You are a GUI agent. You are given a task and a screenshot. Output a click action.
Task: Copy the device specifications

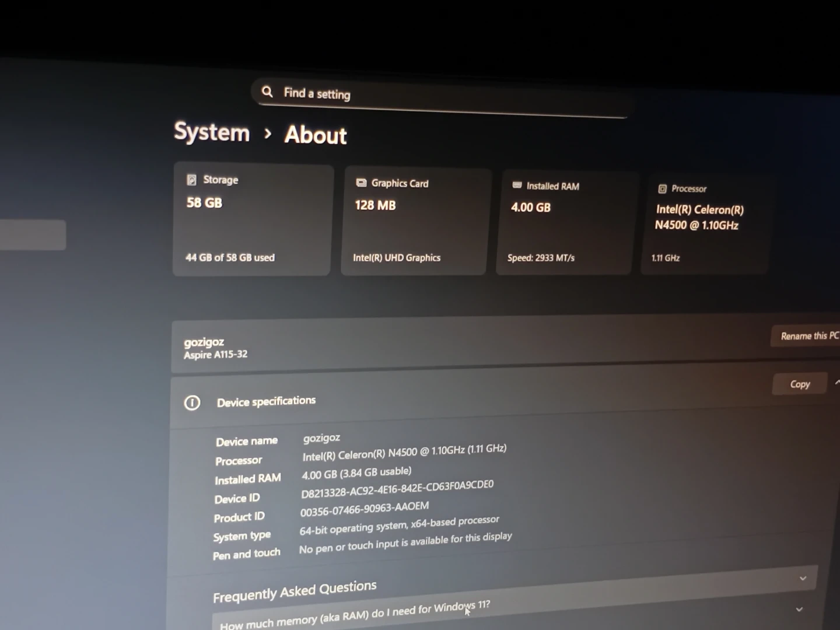click(799, 384)
